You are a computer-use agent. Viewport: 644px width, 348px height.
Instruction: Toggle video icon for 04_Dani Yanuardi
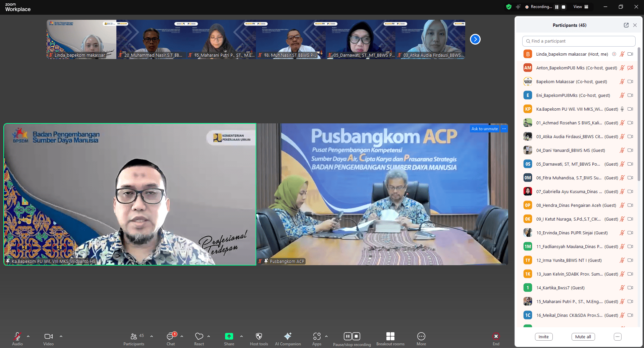(630, 150)
